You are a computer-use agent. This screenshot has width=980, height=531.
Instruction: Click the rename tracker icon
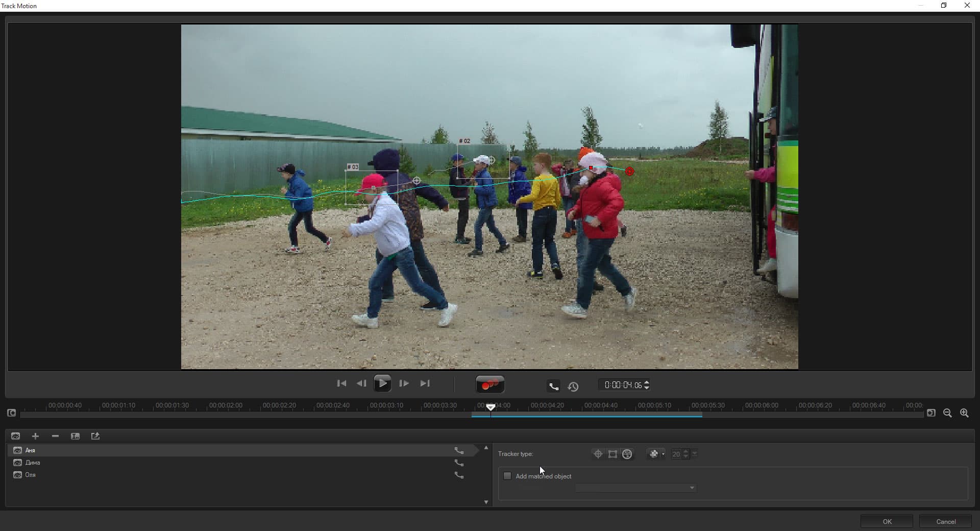pyautogui.click(x=75, y=436)
